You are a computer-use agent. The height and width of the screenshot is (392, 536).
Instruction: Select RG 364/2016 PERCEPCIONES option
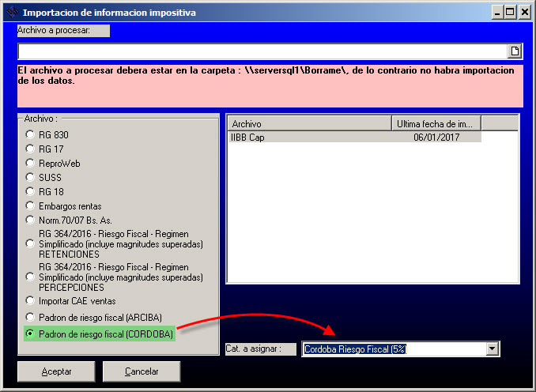[31, 277]
